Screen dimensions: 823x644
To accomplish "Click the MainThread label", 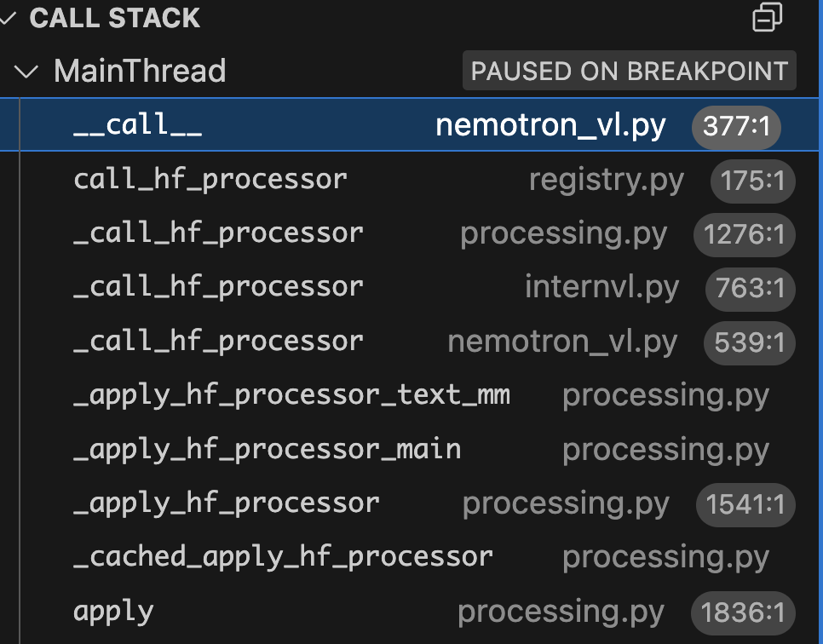I will (x=140, y=71).
